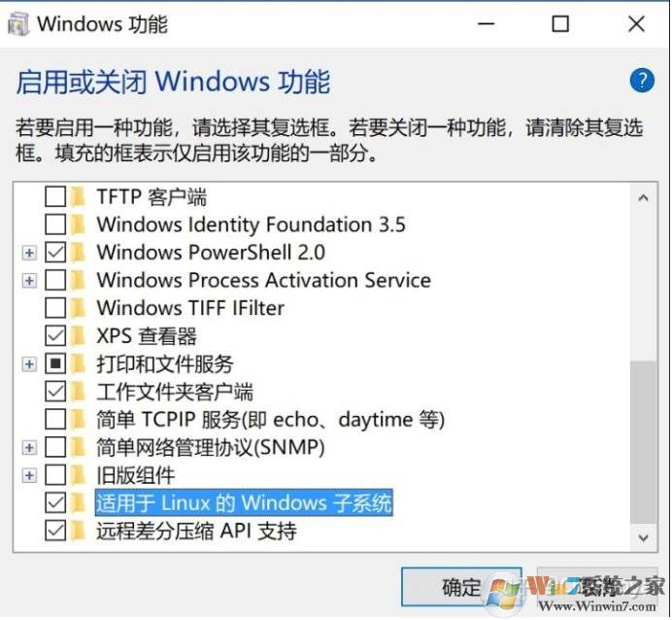Check Windows Identity Foundation 3.5 checkbox
This screenshot has width=672, height=620.
pyautogui.click(x=56, y=225)
